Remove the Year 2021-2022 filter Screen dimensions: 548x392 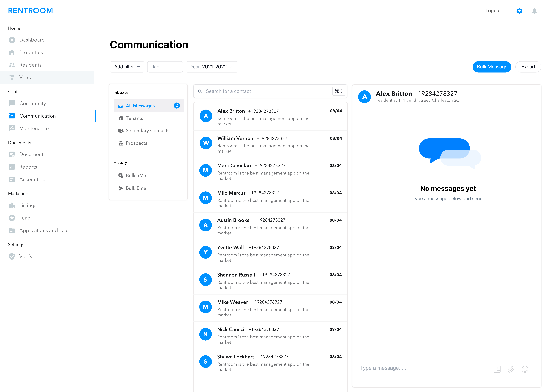[x=232, y=67]
